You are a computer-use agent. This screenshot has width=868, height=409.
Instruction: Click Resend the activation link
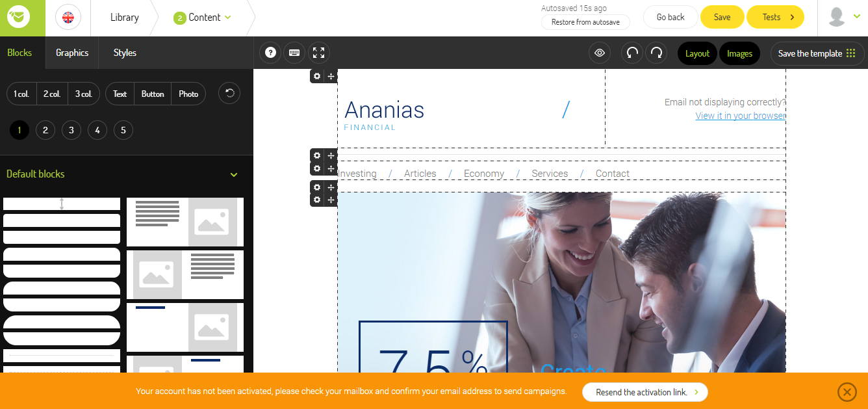click(645, 392)
